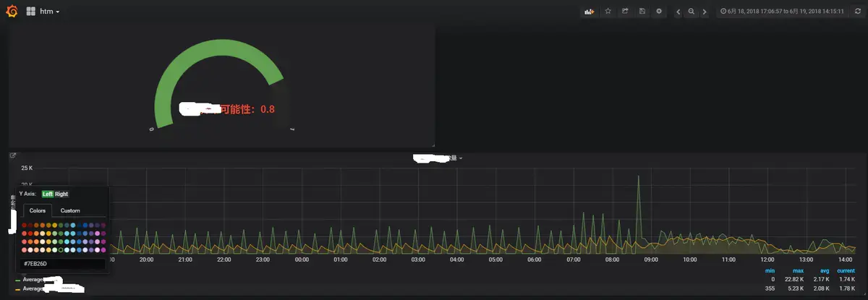Viewport: 868px width, 300px height.
Task: Refresh the dashboard
Action: tap(858, 12)
